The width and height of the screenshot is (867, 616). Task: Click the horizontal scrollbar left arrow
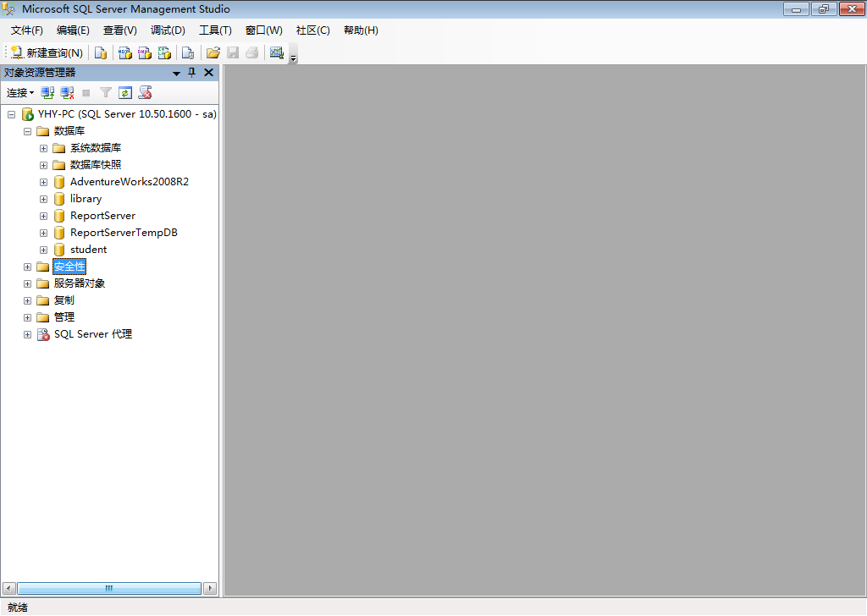(8, 588)
